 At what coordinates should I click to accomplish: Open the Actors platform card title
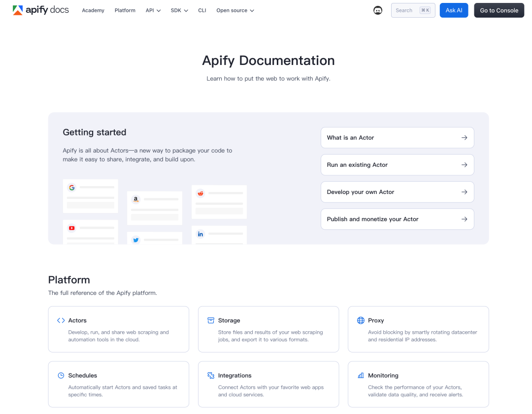77,320
